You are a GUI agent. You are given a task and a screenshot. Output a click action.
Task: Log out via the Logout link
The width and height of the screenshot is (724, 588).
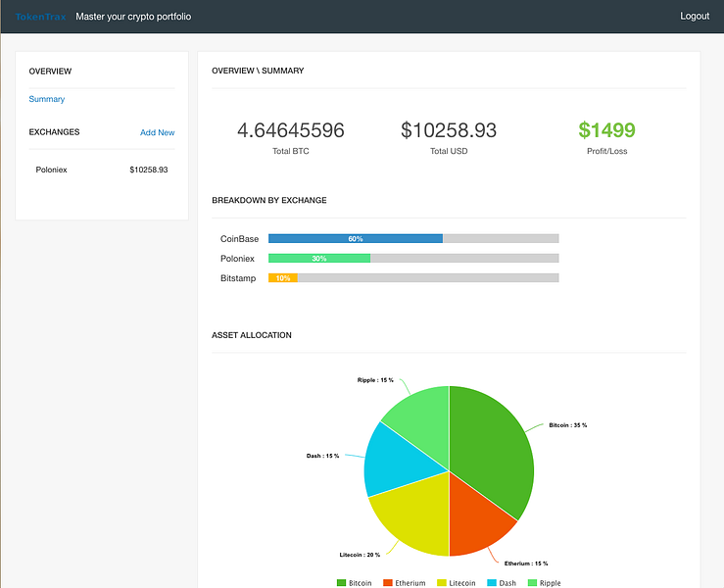coord(695,16)
